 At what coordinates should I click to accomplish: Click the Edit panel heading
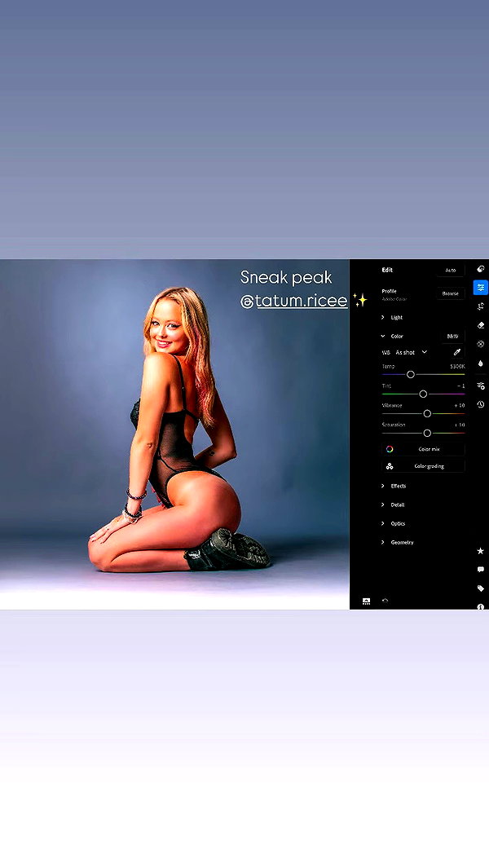(387, 270)
